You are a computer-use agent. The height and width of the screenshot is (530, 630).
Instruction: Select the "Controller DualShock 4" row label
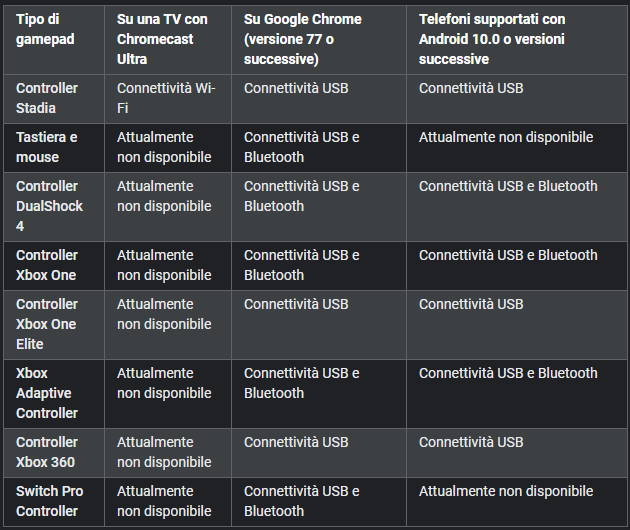pyautogui.click(x=49, y=206)
